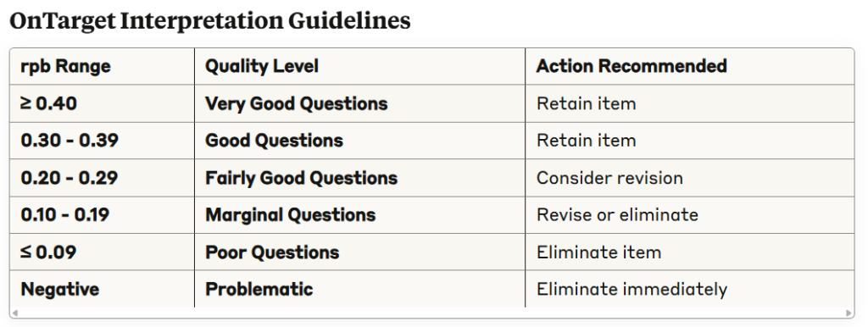Click the '≥ 0.40' range cell
Image resolution: width=868 pixels, height=327 pixels.
[102, 103]
